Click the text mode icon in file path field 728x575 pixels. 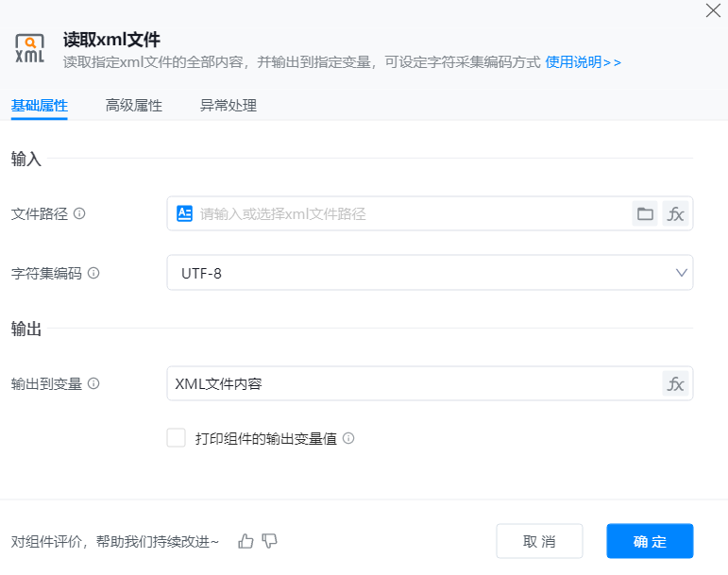point(185,213)
